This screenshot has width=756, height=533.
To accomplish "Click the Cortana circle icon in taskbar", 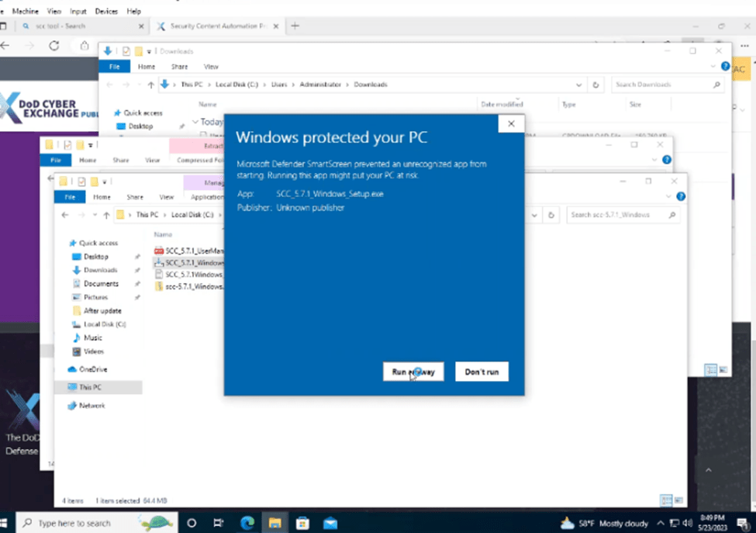I will point(192,522).
